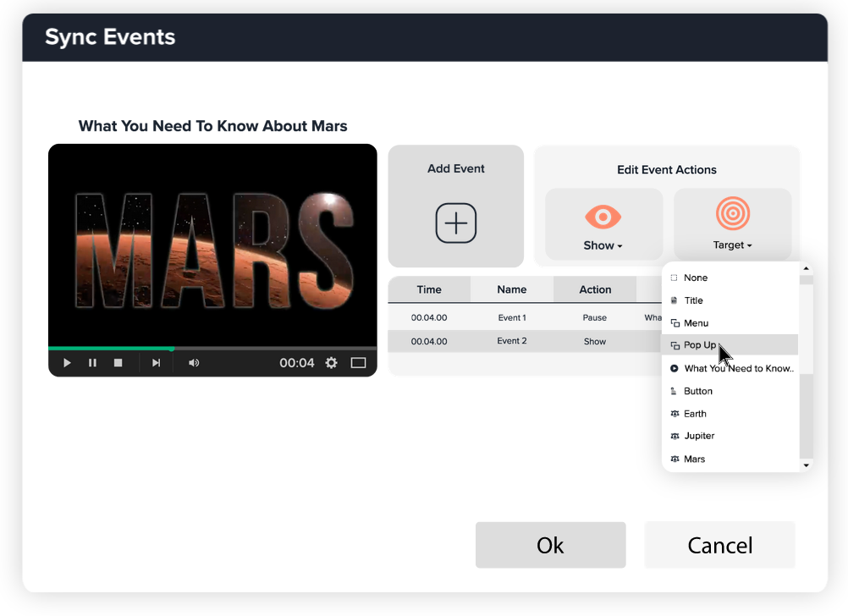
Task: Pause the Mars video
Action: point(93,363)
